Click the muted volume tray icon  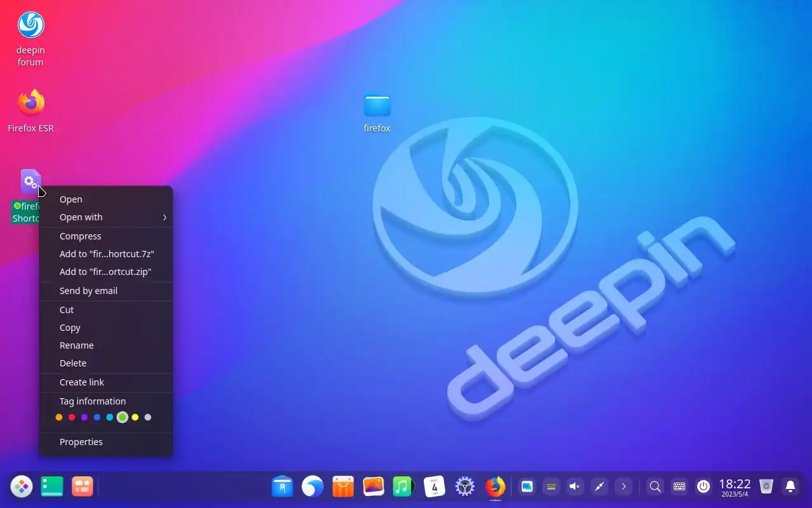(575, 487)
